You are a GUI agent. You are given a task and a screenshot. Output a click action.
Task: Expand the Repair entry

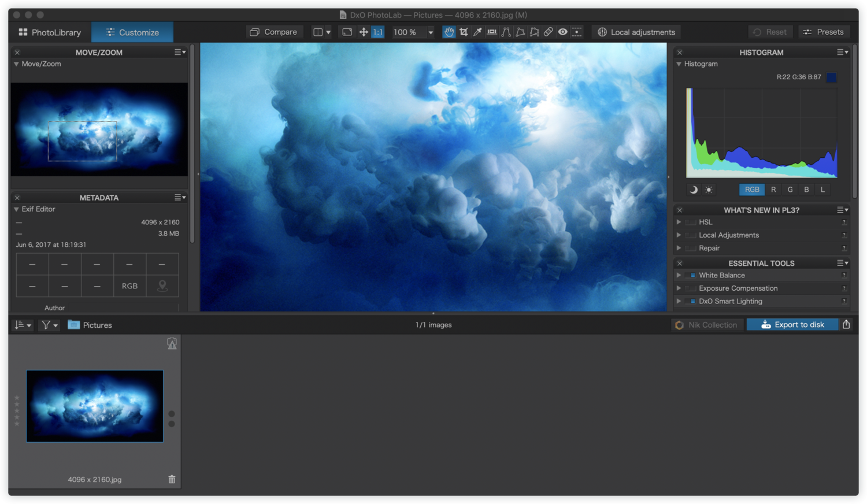point(679,249)
